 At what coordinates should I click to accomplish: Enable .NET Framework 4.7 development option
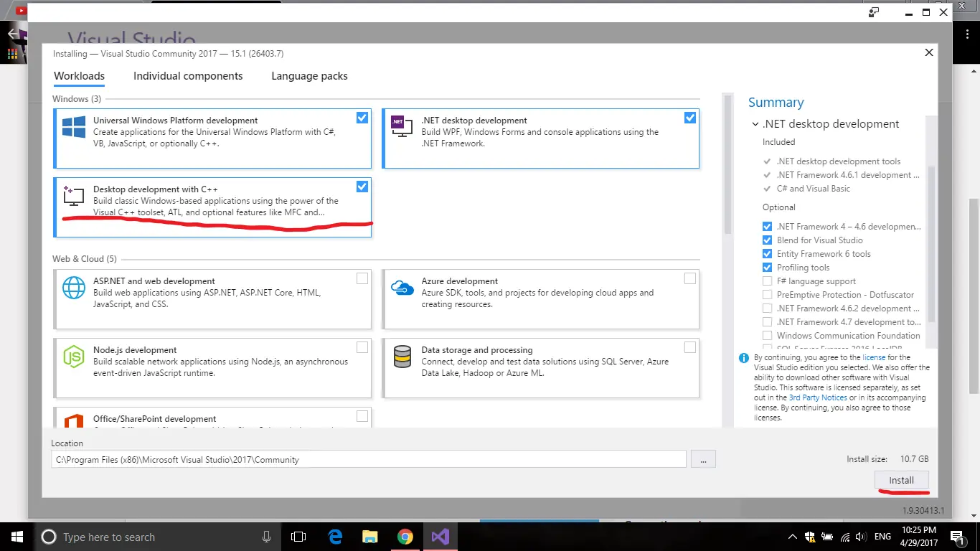pyautogui.click(x=768, y=322)
